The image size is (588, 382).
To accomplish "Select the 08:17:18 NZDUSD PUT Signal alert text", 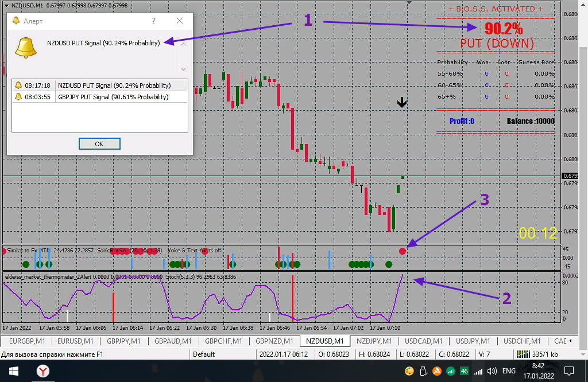I will [x=114, y=85].
